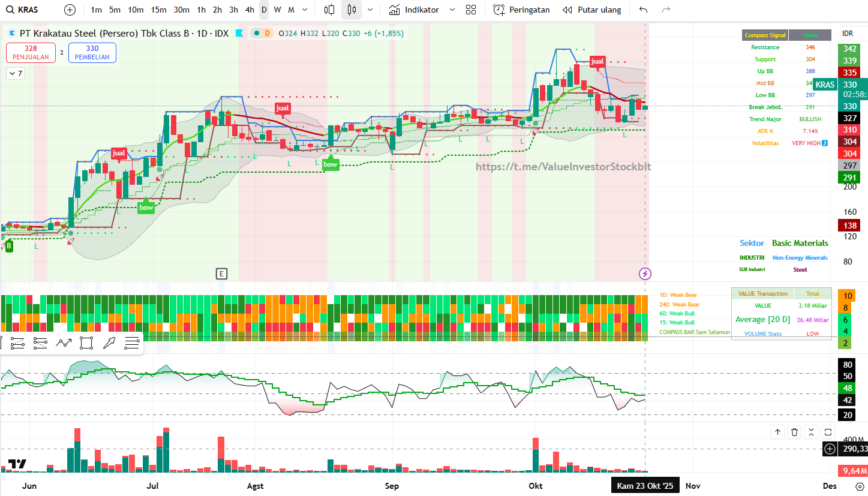
Task: Switch to the 1m timeframe
Action: tap(96, 10)
